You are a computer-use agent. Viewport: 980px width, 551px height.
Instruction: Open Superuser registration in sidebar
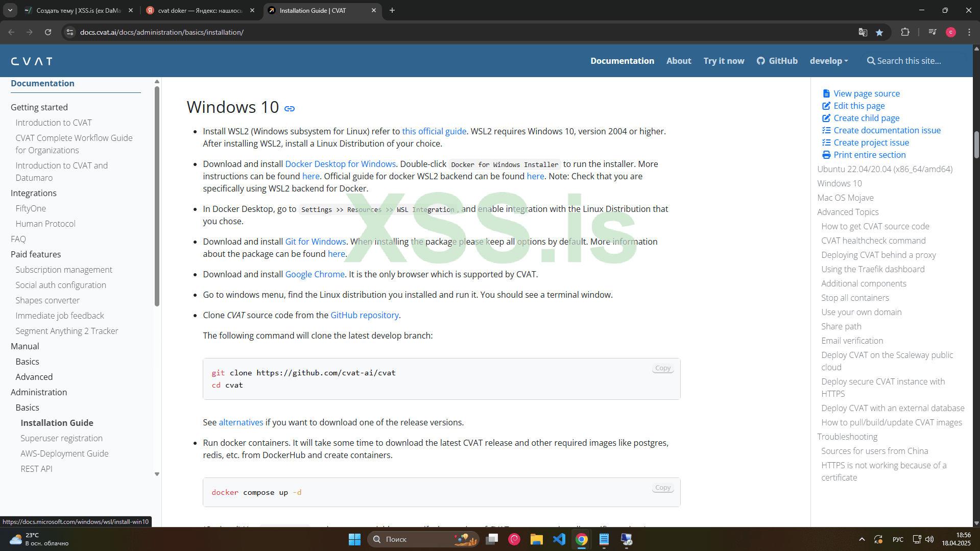61,438
